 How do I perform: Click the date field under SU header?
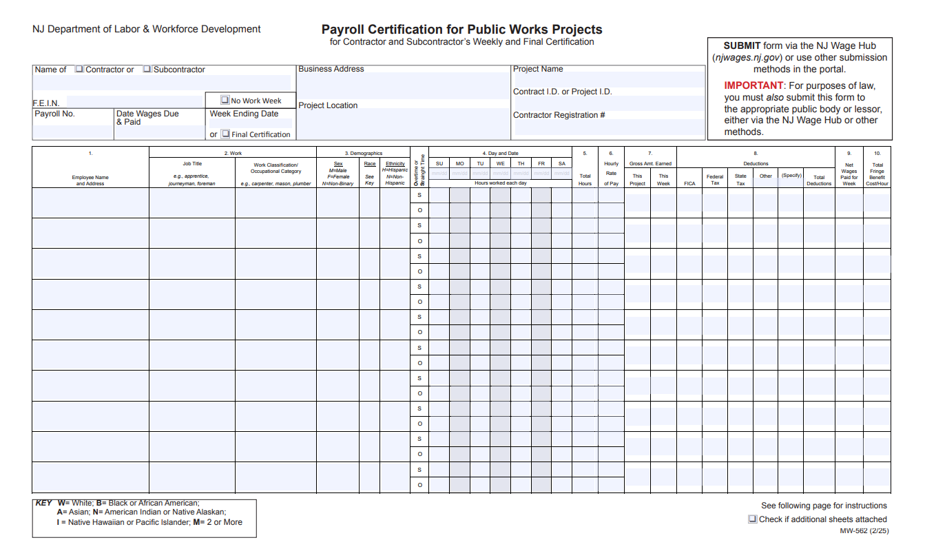coord(439,174)
